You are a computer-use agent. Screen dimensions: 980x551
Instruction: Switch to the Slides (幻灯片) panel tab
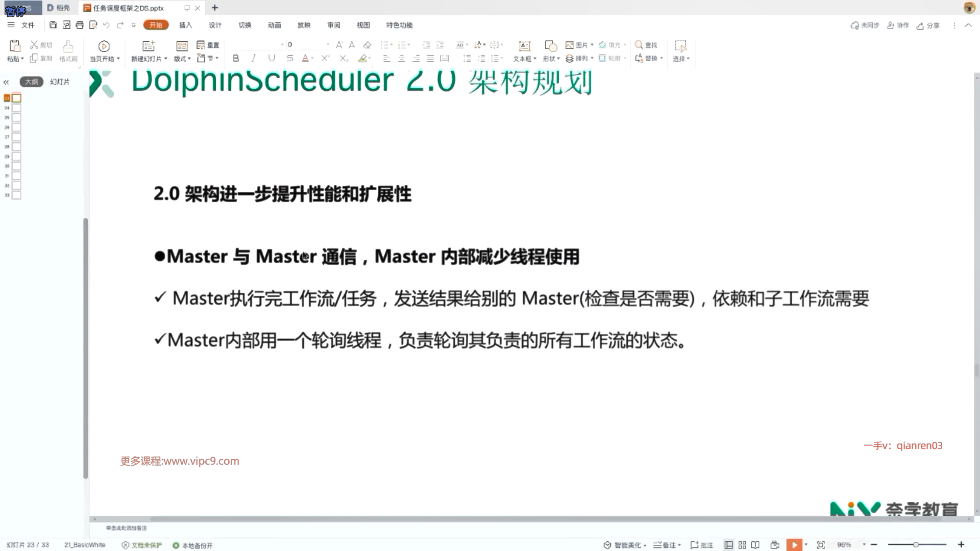(60, 82)
